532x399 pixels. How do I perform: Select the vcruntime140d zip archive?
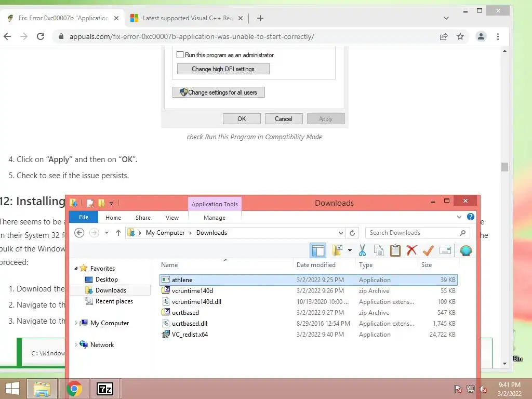[x=309, y=291]
